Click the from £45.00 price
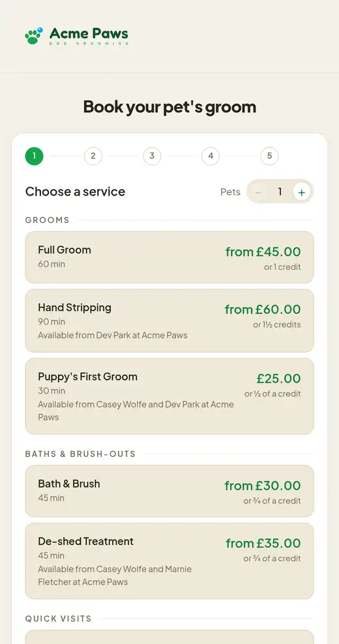The width and height of the screenshot is (339, 644). pyautogui.click(x=263, y=252)
